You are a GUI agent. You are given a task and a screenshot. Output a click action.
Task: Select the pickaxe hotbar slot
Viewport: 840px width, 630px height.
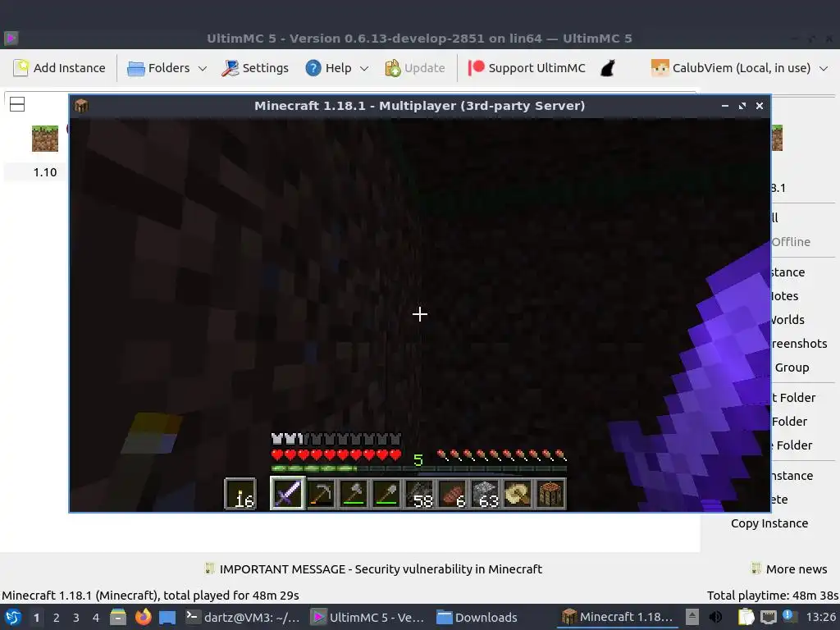(321, 493)
